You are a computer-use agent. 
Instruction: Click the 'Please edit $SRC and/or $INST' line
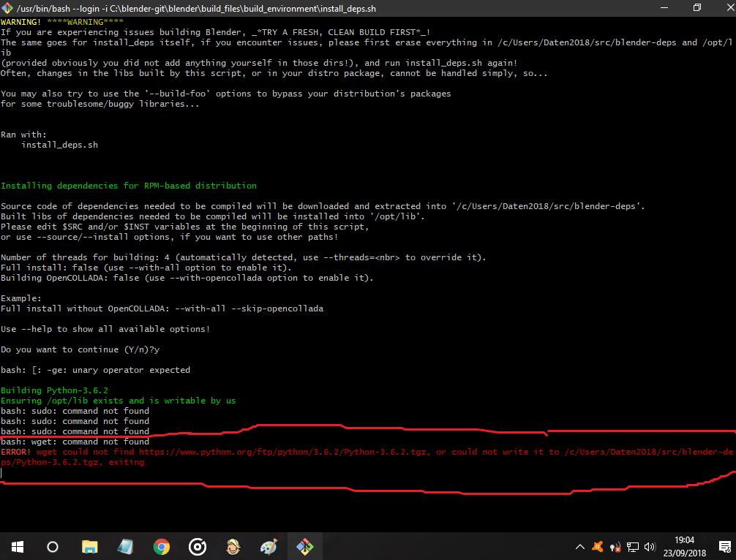(x=184, y=227)
